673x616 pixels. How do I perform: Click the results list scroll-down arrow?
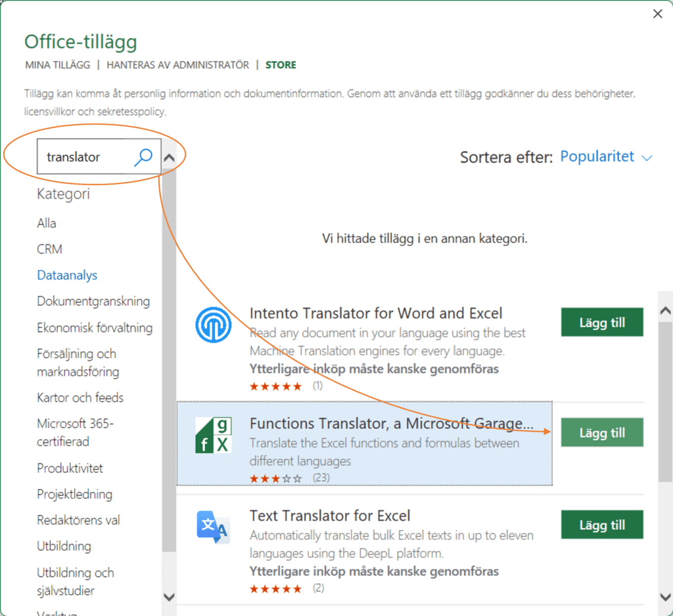click(665, 596)
